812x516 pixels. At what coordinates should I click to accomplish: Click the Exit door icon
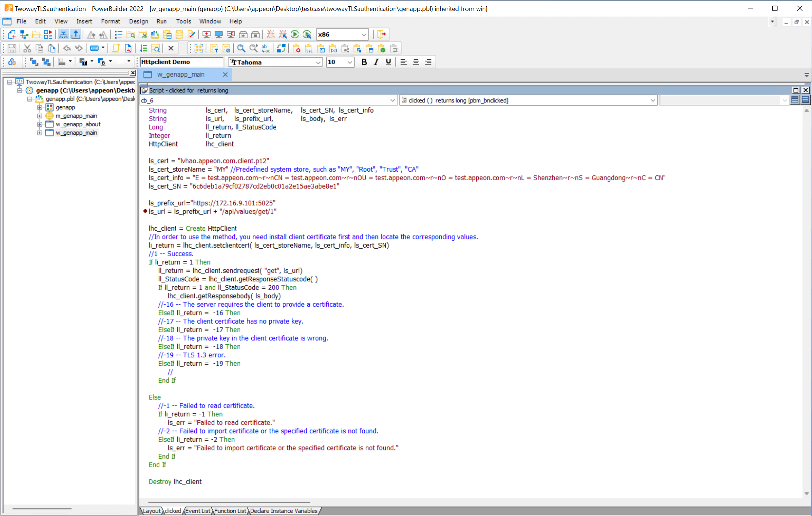[x=382, y=34]
